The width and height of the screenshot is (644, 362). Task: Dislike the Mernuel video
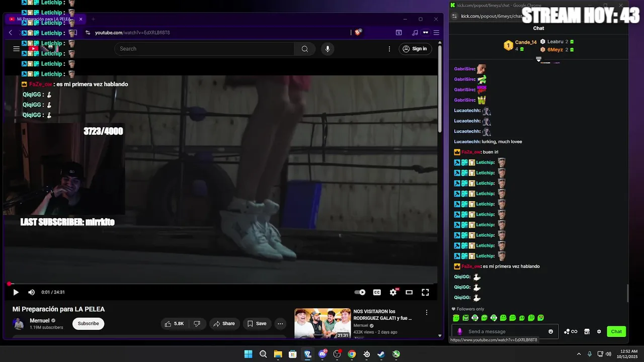pyautogui.click(x=197, y=324)
